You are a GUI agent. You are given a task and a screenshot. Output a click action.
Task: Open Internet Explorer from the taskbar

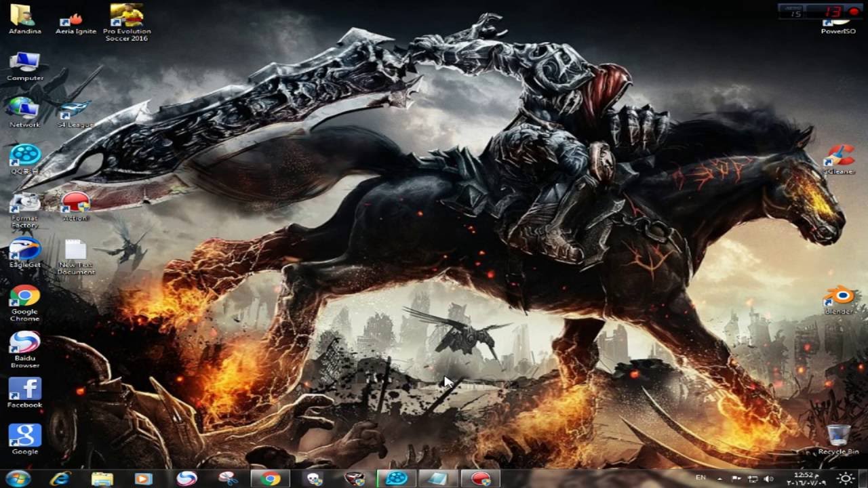(60, 479)
